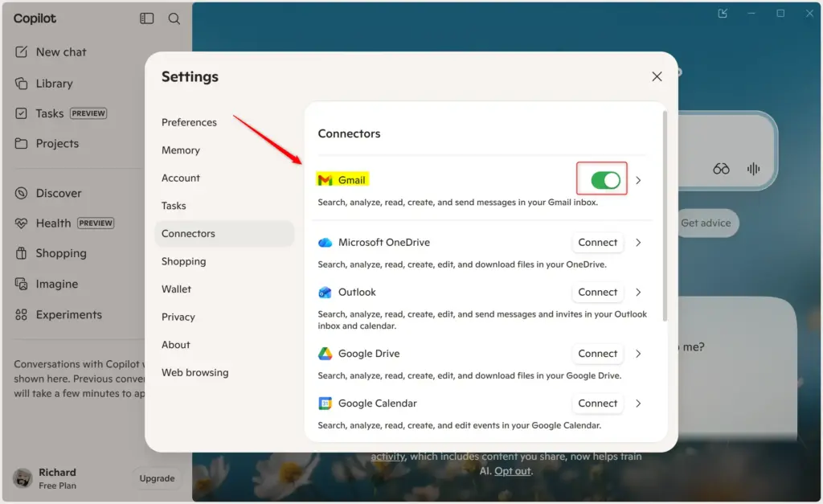Click the Google Calendar logo icon

point(325,404)
